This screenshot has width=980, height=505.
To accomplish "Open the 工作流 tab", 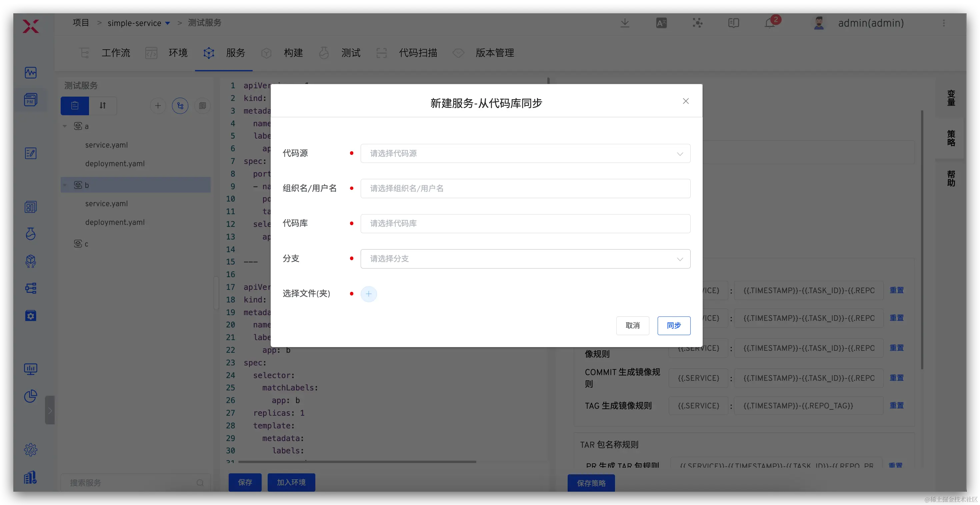I will (115, 53).
